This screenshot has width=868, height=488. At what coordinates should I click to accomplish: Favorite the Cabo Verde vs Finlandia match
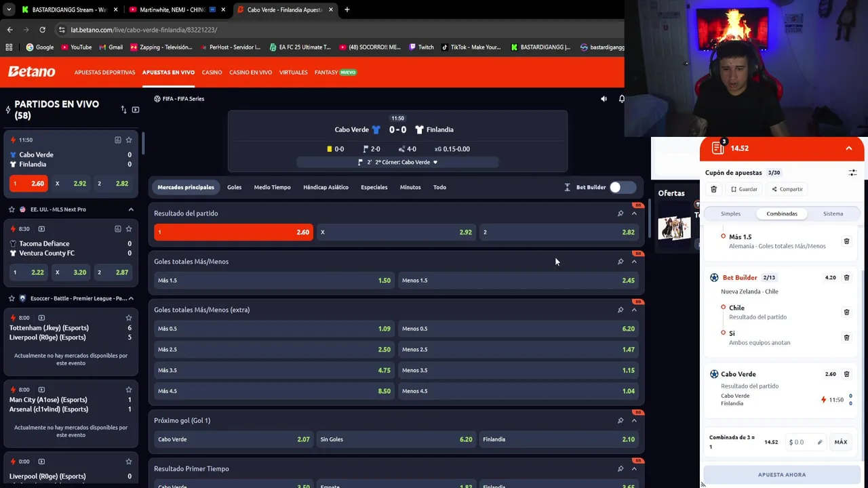click(129, 140)
